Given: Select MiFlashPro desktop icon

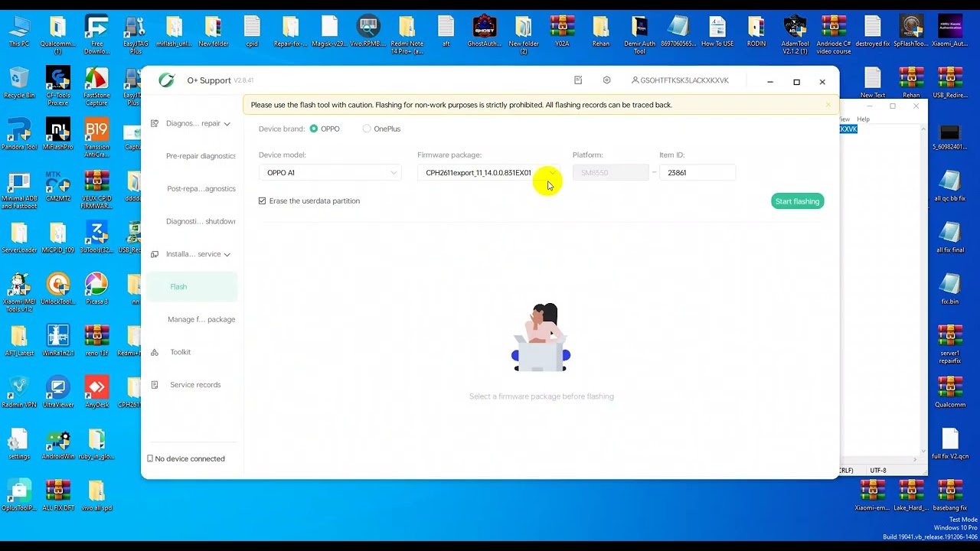Looking at the screenshot, I should tap(58, 134).
